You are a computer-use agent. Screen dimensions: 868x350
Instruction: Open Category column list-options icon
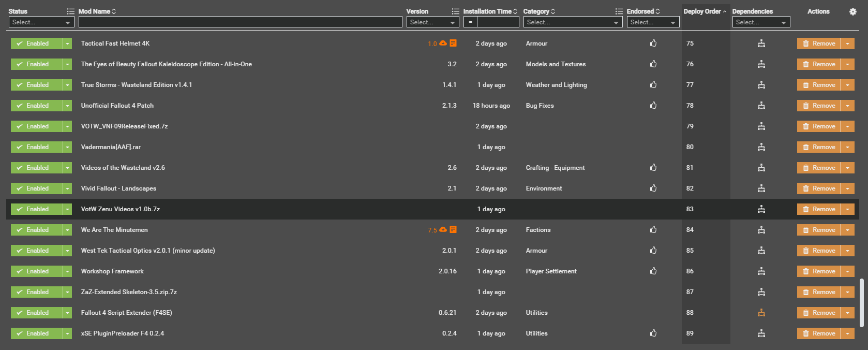pos(619,11)
